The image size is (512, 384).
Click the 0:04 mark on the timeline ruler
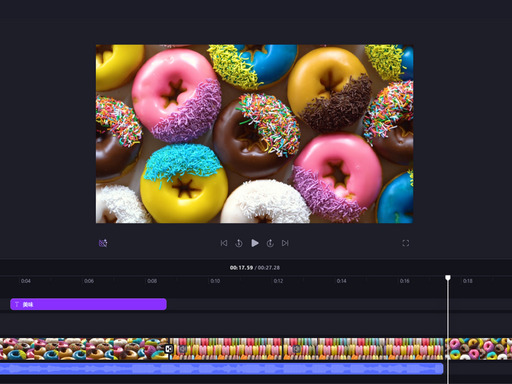click(26, 281)
